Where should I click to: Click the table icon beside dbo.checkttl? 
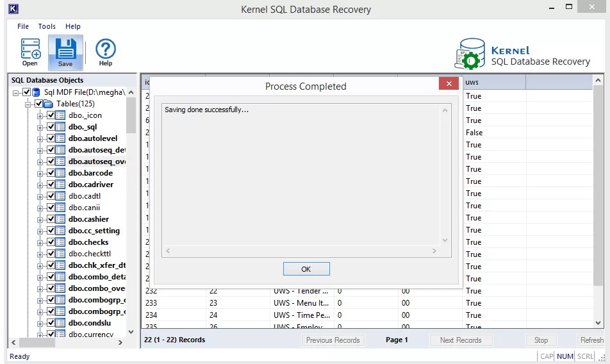60,254
